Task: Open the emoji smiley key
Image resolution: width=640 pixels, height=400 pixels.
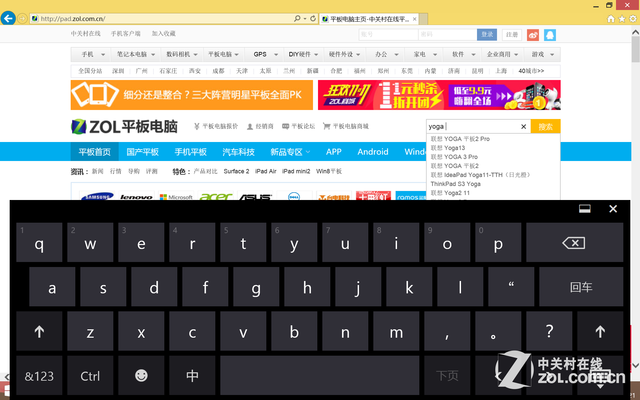Action: coord(141,376)
